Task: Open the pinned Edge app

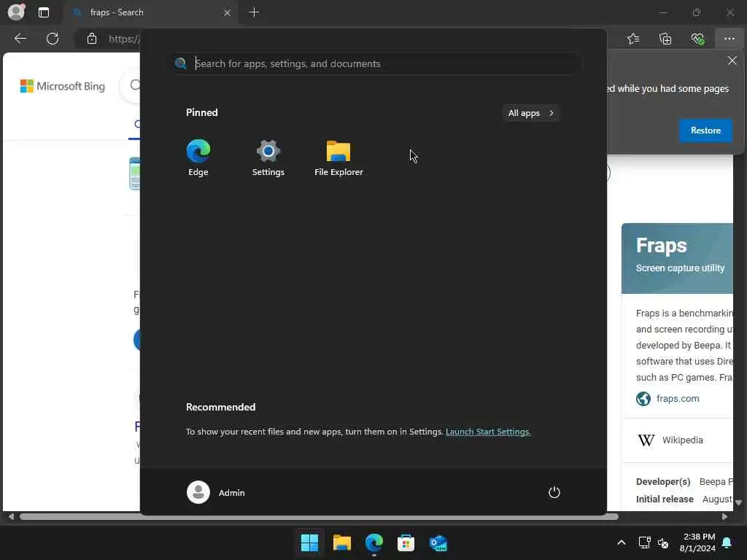Action: pyautogui.click(x=198, y=157)
